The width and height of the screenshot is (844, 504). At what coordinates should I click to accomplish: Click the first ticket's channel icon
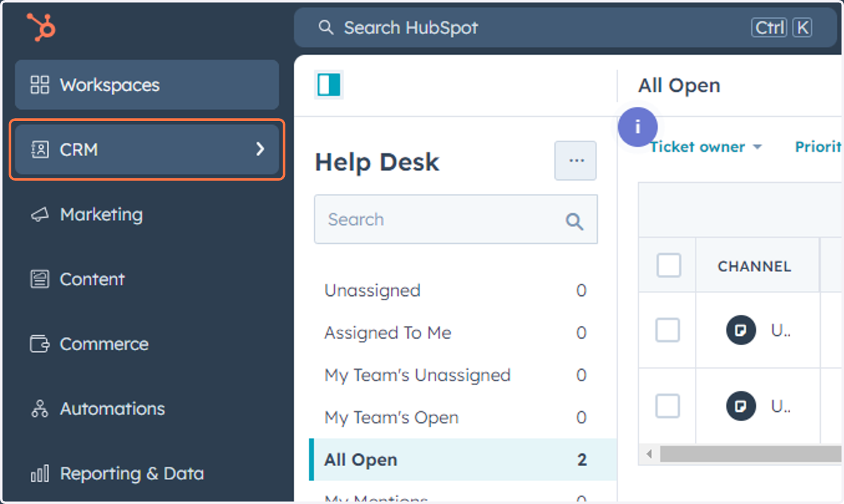click(x=741, y=330)
